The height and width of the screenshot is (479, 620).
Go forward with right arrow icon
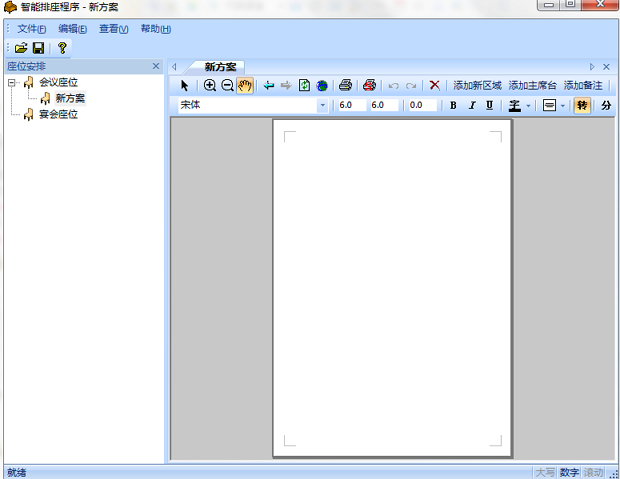[x=286, y=85]
